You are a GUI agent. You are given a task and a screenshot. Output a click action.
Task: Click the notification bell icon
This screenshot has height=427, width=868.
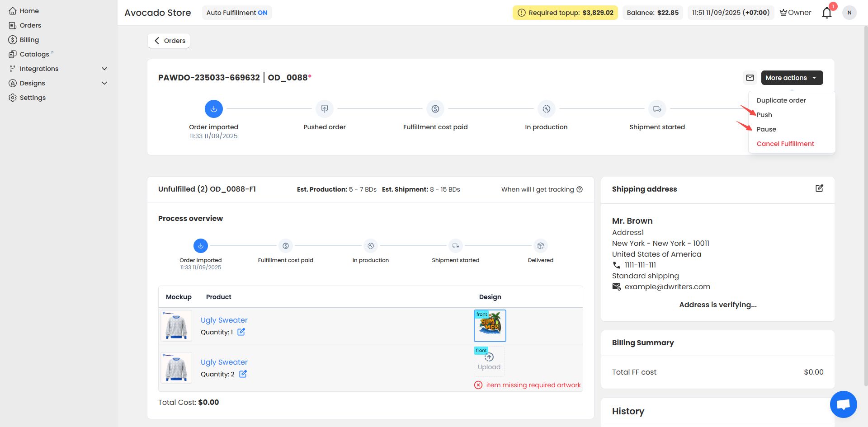pos(826,13)
